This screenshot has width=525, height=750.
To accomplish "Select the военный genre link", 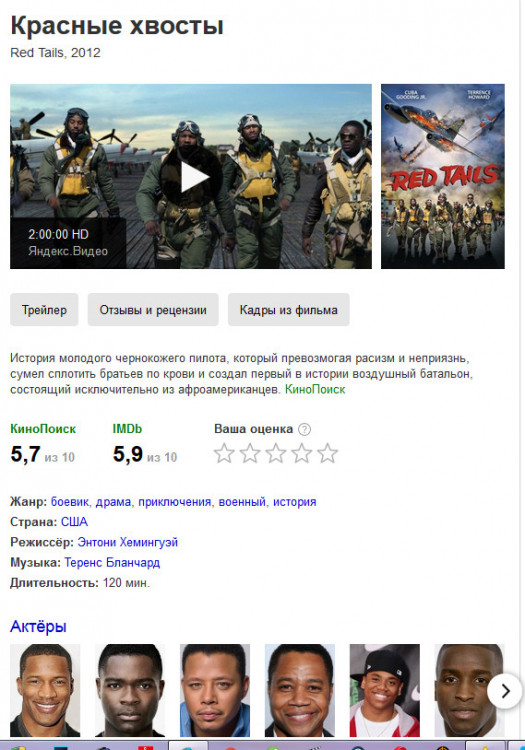I will point(242,502).
